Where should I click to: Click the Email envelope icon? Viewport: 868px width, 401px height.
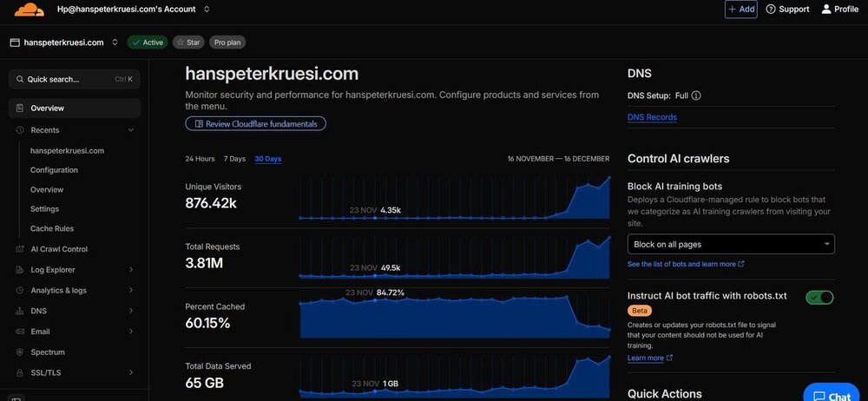[x=20, y=332]
